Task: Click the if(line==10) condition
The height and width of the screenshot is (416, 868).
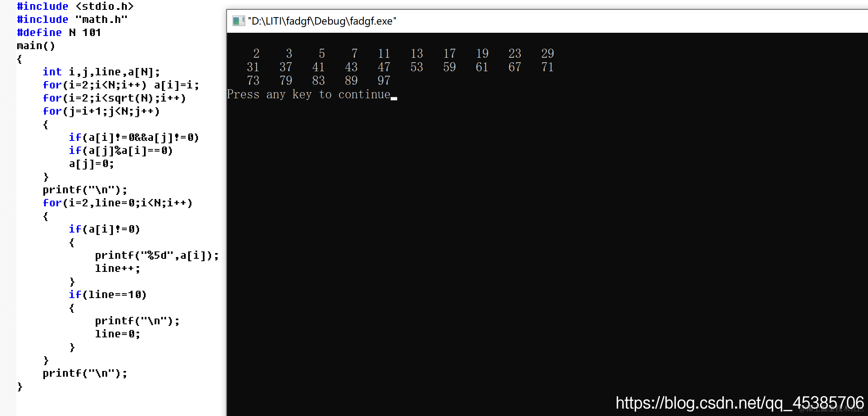Action: tap(108, 295)
